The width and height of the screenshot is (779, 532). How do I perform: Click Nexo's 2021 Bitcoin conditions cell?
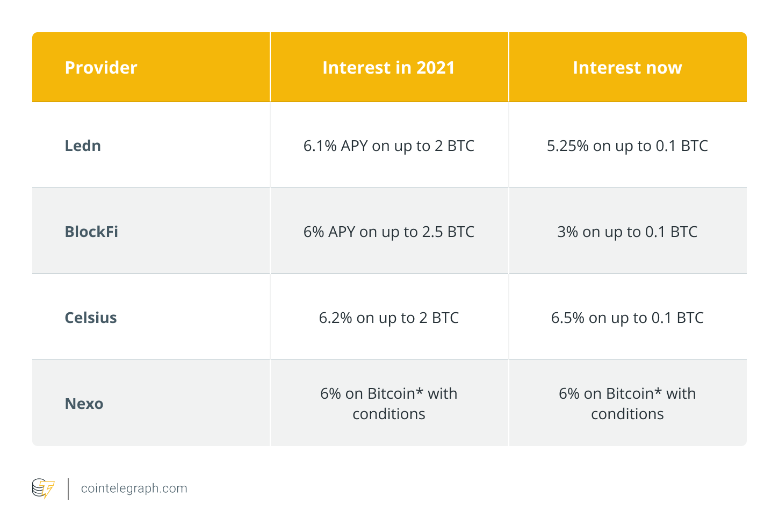point(388,404)
